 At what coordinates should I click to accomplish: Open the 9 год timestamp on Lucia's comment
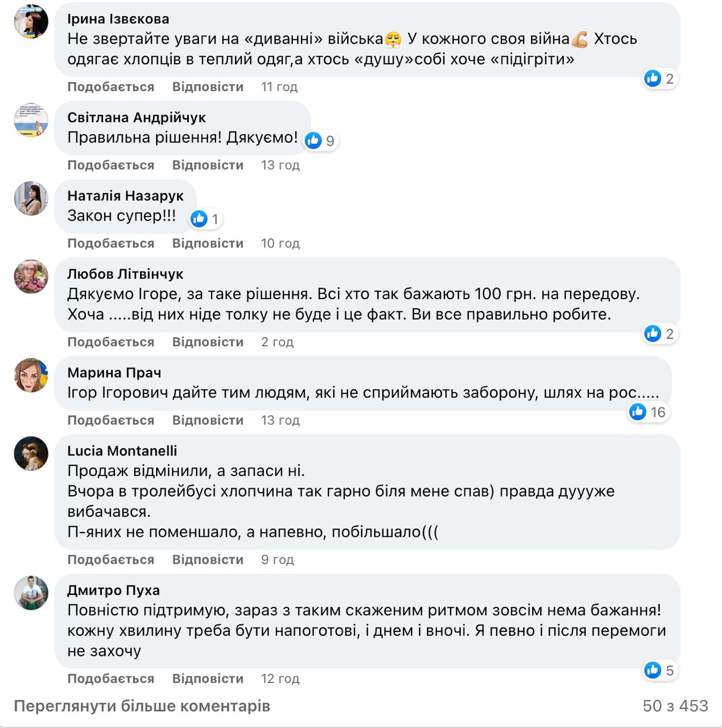pos(277,560)
